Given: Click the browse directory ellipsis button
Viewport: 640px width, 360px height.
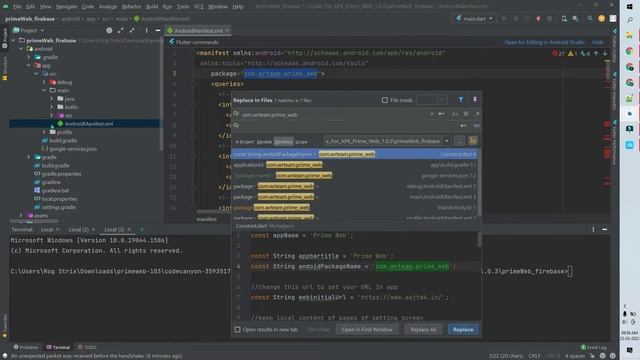Looking at the screenshot, I should 460,141.
